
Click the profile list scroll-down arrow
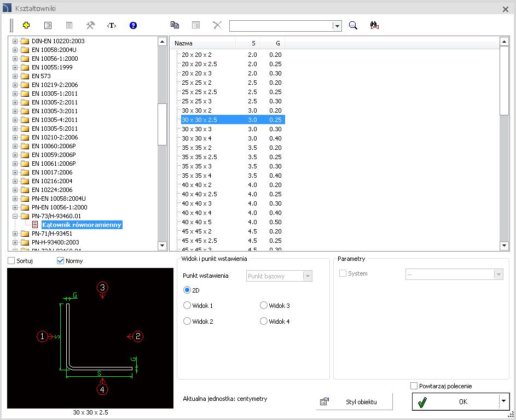tap(504, 246)
